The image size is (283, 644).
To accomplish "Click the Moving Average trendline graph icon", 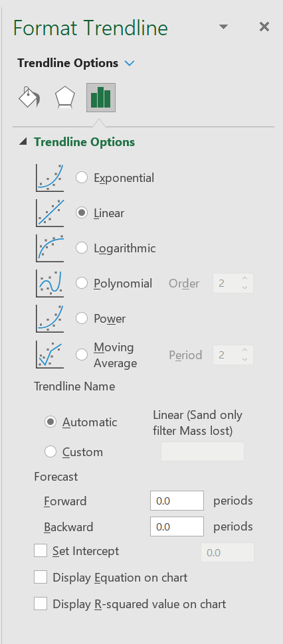I will tap(50, 355).
